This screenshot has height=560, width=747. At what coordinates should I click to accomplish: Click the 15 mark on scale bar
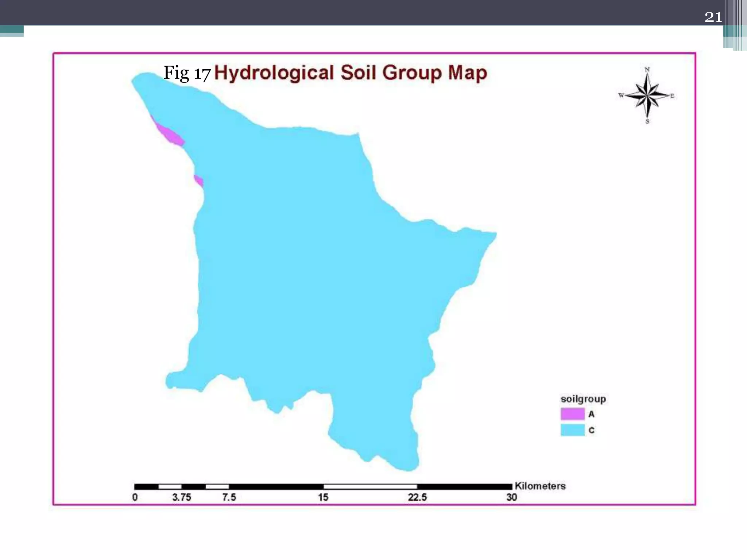coord(323,497)
